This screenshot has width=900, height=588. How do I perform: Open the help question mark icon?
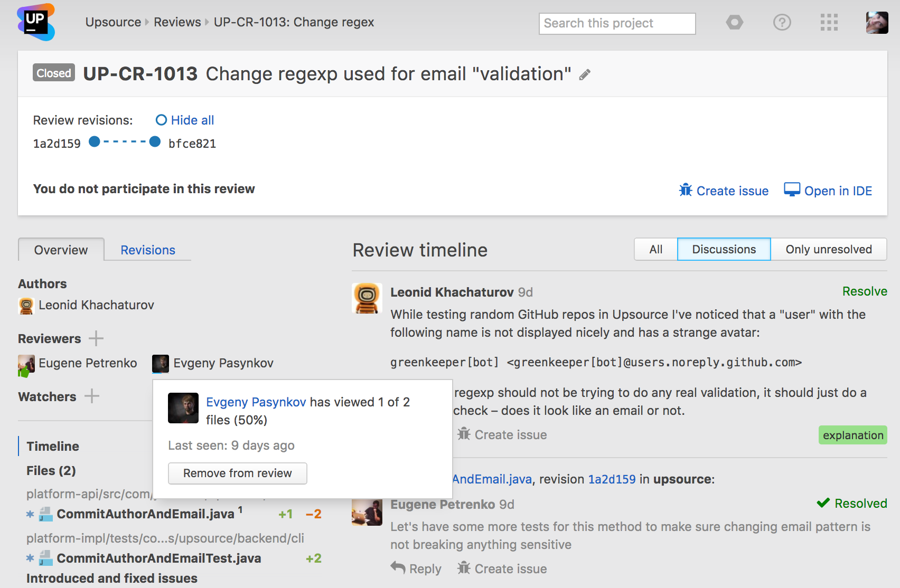(x=782, y=22)
